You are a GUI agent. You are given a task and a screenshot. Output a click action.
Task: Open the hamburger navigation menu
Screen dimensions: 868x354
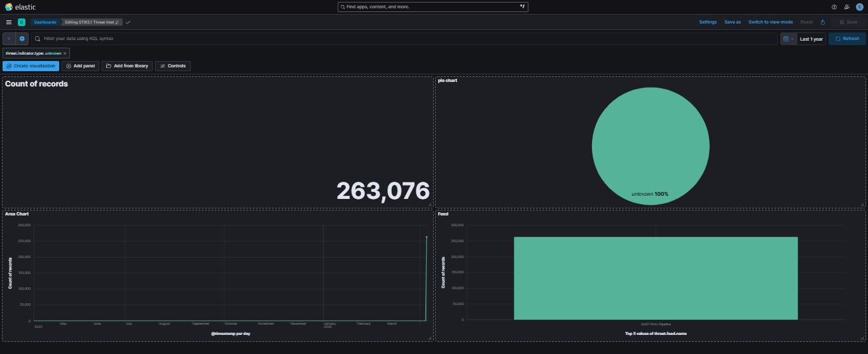8,22
